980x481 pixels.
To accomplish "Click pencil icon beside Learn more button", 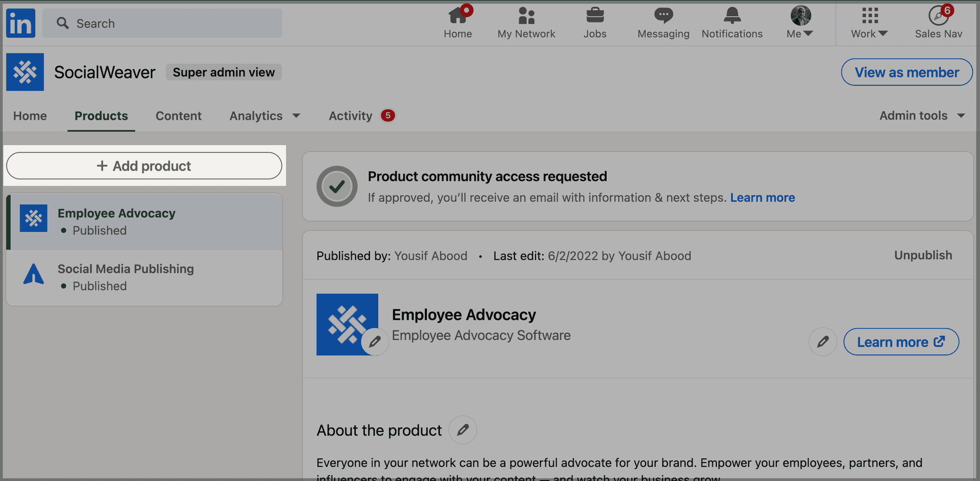I will tap(823, 342).
